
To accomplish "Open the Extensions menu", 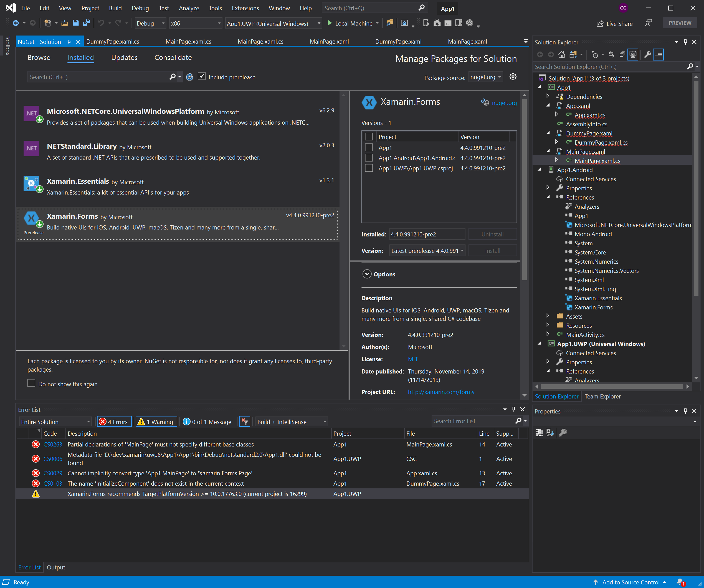I will 245,8.
